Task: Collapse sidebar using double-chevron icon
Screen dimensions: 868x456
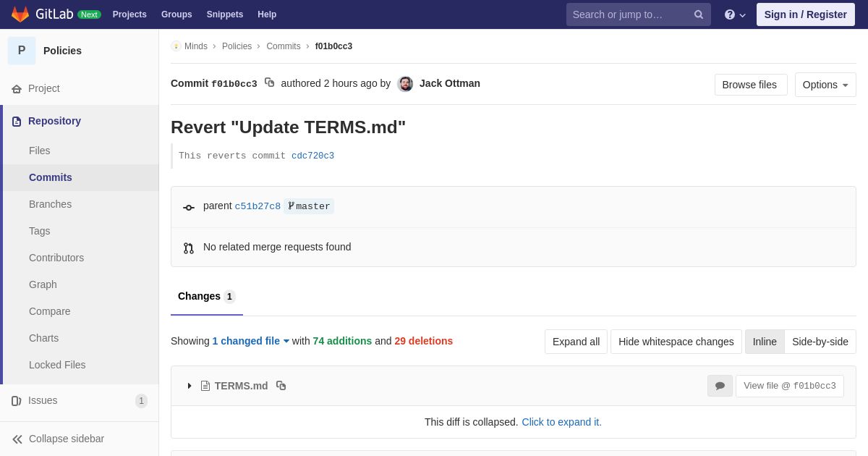Action: pos(17,439)
